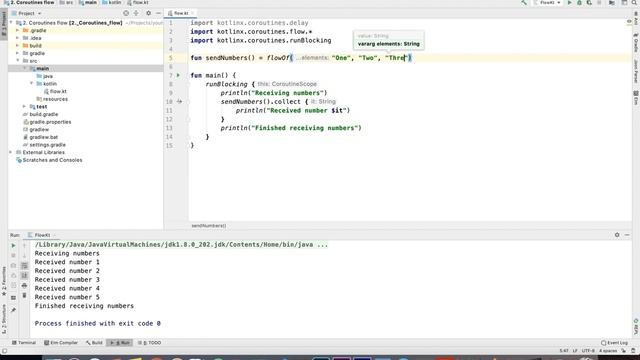Viewport: 640px width, 360px height.
Task: Select build.gradle in project tree
Action: pyautogui.click(x=43, y=114)
